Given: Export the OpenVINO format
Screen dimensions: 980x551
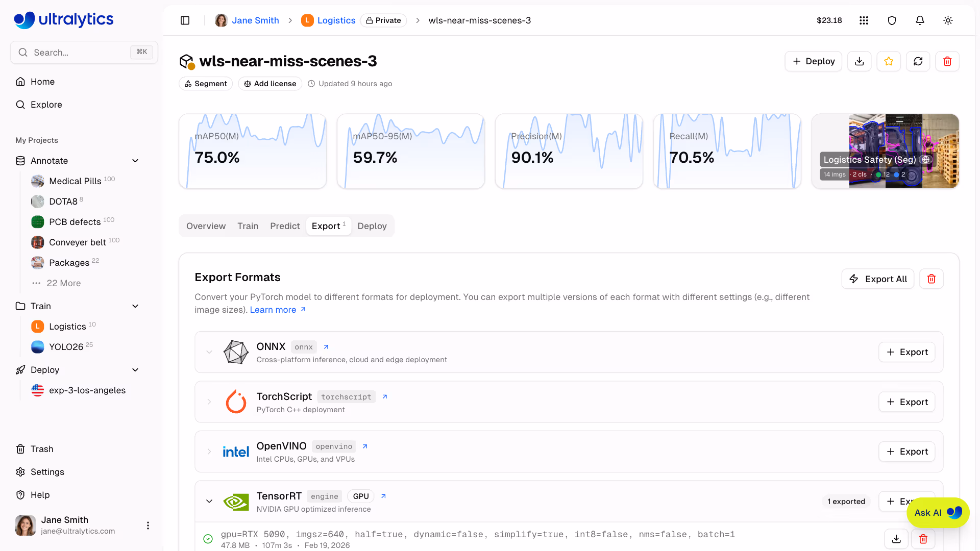Looking at the screenshot, I should coord(906,452).
